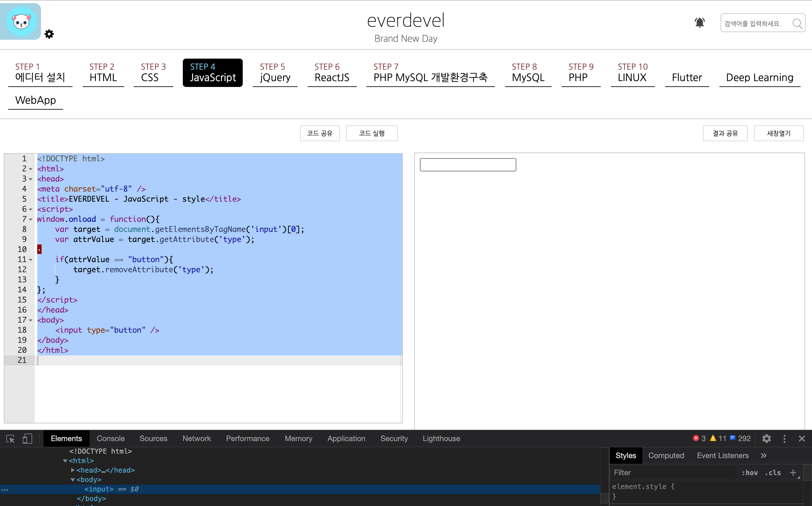Fold line 6 script tag
The image size is (812, 506).
(31, 210)
